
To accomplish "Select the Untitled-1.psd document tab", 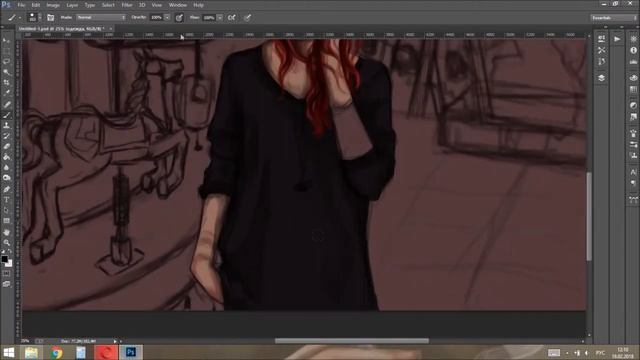I will (x=62, y=29).
